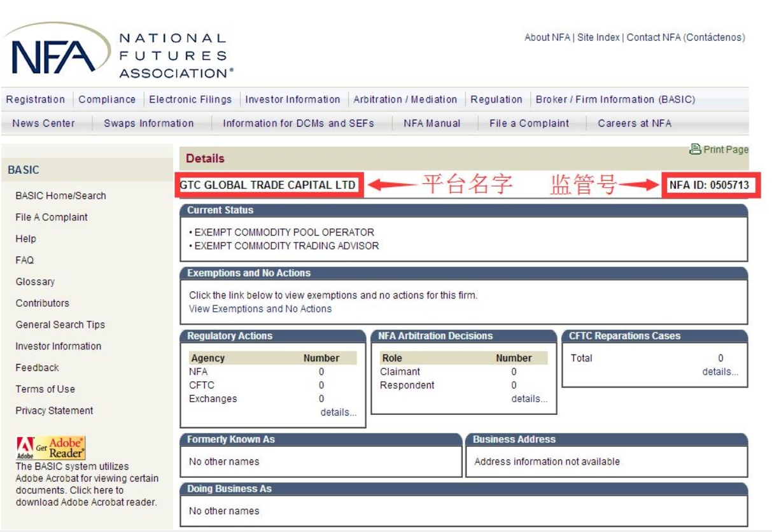Open Glossary in the sidebar
Image resolution: width=772 pixels, height=532 pixels.
35,282
